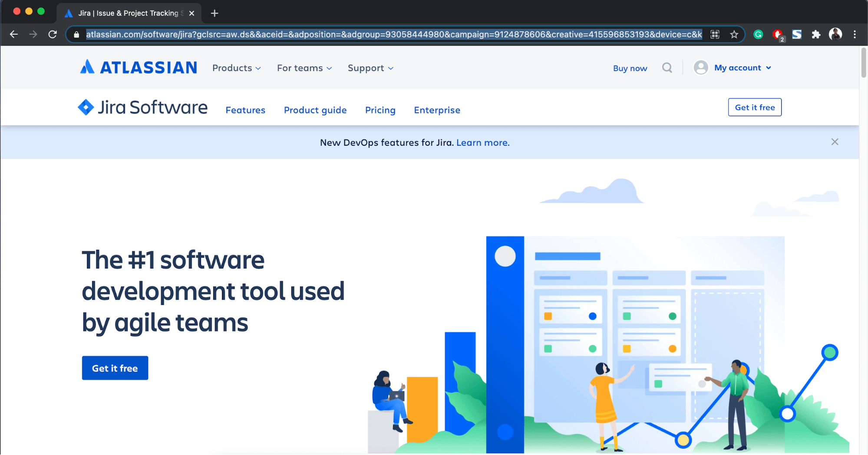The image size is (868, 455).
Task: Click the Jira Software diamond logo
Action: 86,107
